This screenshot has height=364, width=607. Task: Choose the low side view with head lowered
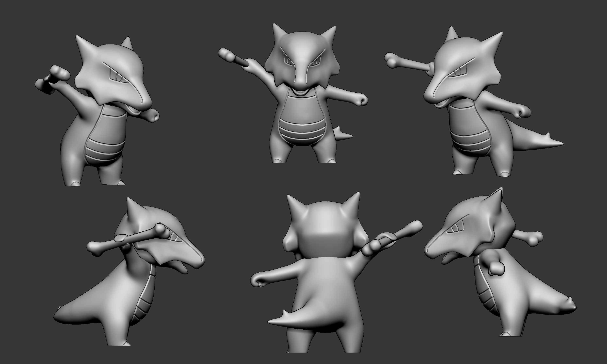tap(501, 262)
